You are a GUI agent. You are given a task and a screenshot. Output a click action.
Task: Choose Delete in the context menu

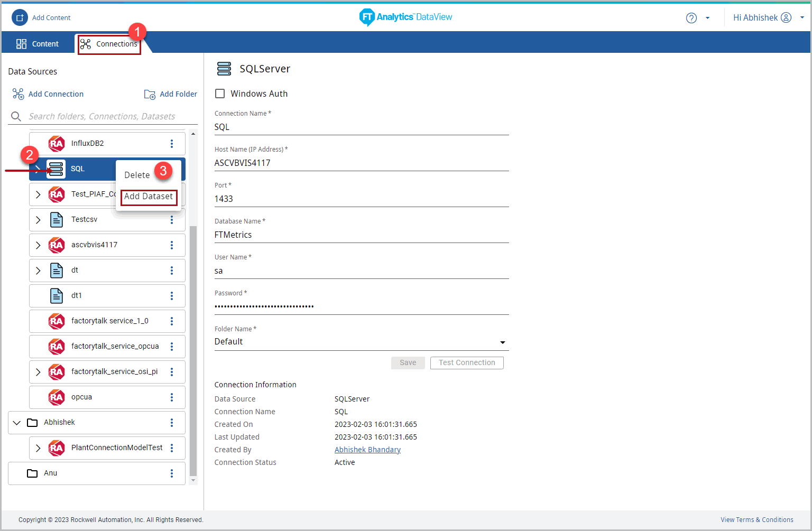(137, 175)
